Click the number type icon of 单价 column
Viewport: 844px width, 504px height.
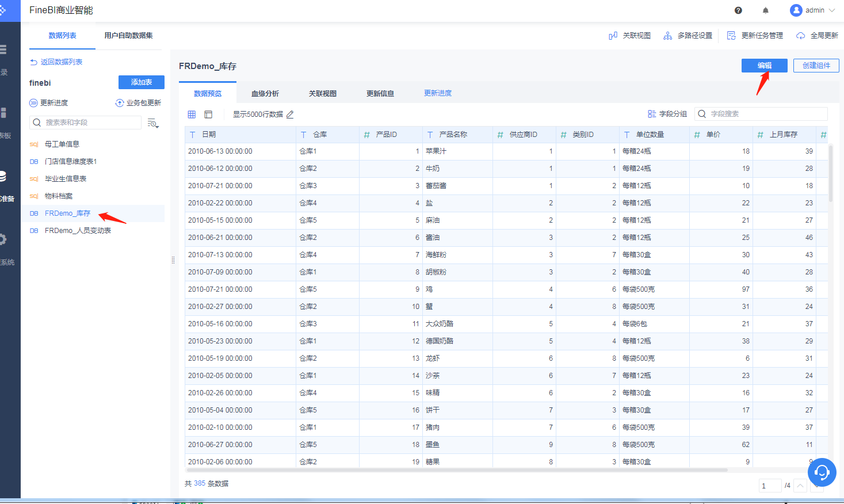click(x=697, y=135)
